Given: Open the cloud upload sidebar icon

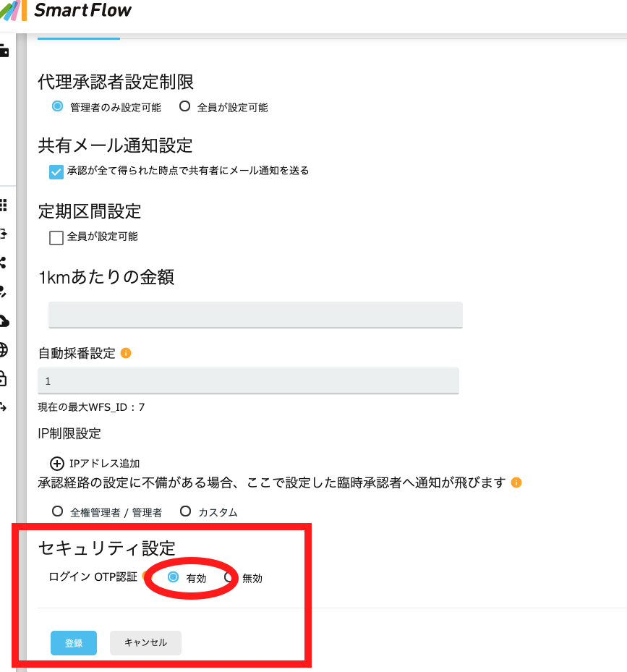Looking at the screenshot, I should click(4, 320).
